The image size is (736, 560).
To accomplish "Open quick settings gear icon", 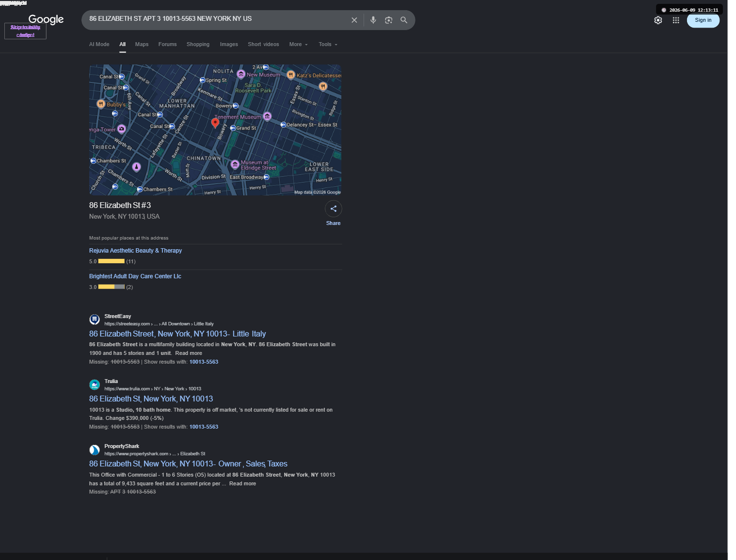I will click(x=658, y=20).
